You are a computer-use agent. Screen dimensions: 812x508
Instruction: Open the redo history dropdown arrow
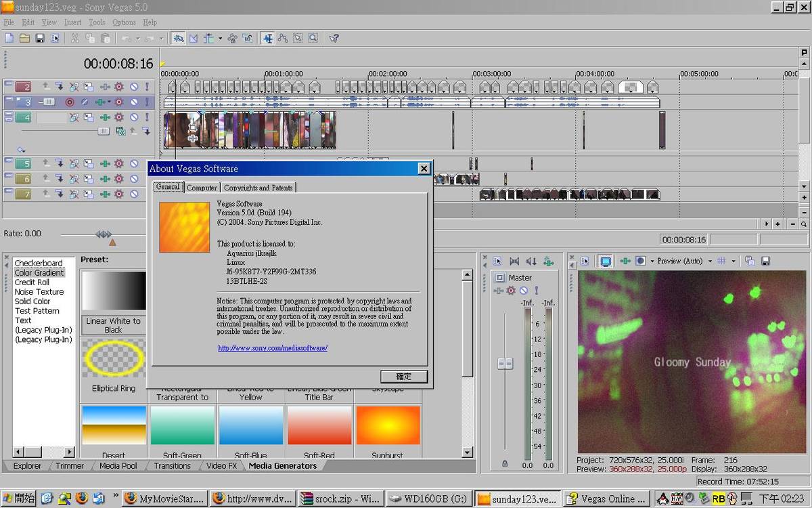161,39
